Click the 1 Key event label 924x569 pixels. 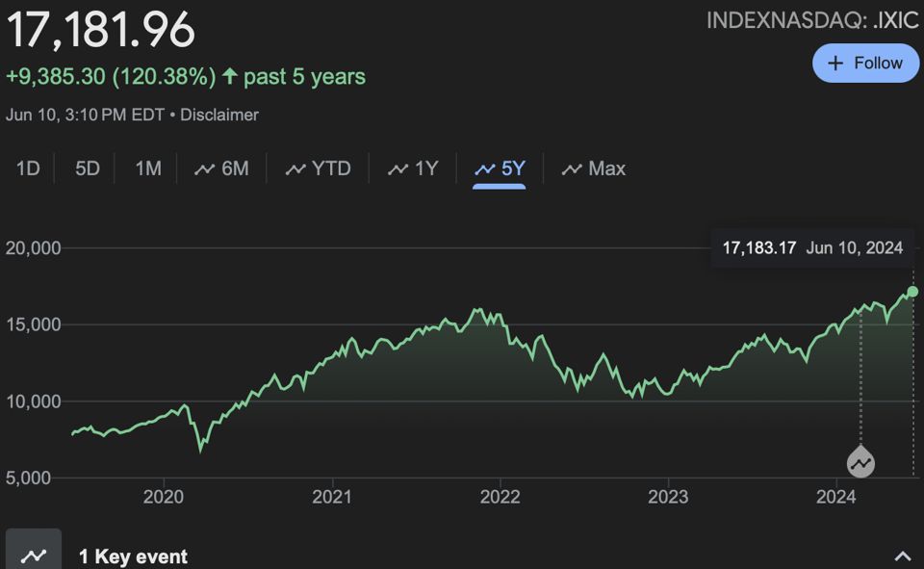133,556
